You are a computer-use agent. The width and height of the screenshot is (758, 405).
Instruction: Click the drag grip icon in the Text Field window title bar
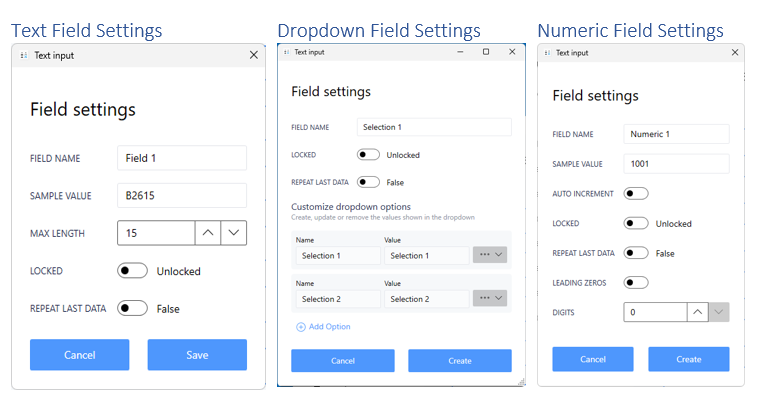pos(23,56)
